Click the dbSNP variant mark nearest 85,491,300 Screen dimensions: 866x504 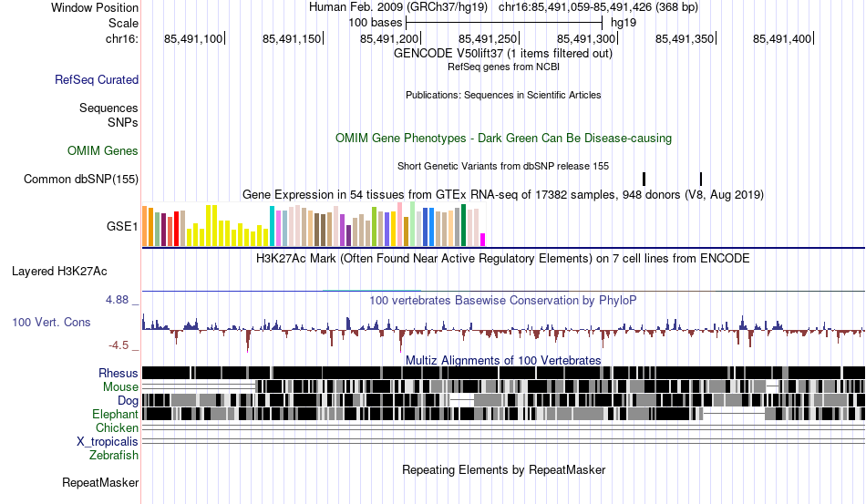(644, 179)
